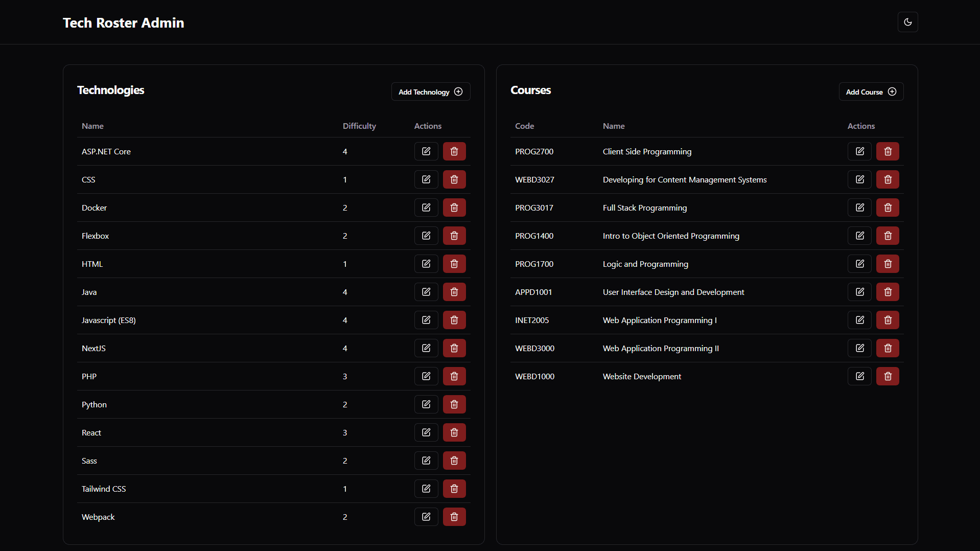Image resolution: width=980 pixels, height=551 pixels.
Task: Edit the Flexbox technology
Action: coord(426,236)
